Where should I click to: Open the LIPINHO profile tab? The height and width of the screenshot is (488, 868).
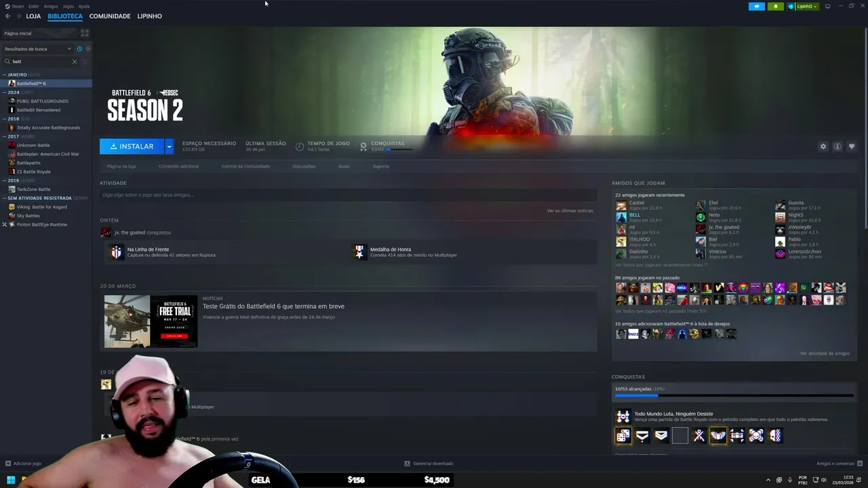pyautogui.click(x=149, y=16)
